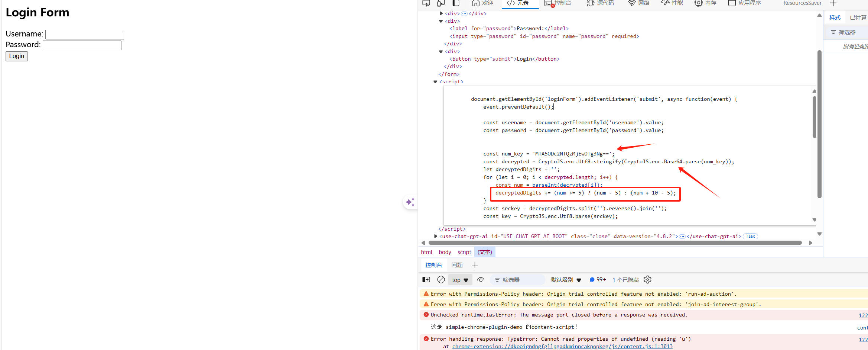Click the horizontal scroll left arrow
The width and height of the screenshot is (868, 350).
coord(423,243)
